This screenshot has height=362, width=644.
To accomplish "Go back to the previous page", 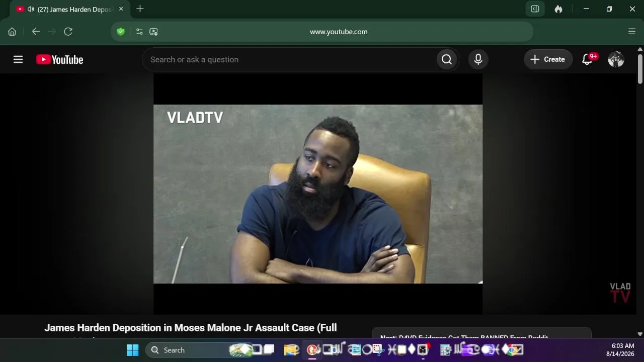I will coord(36,32).
